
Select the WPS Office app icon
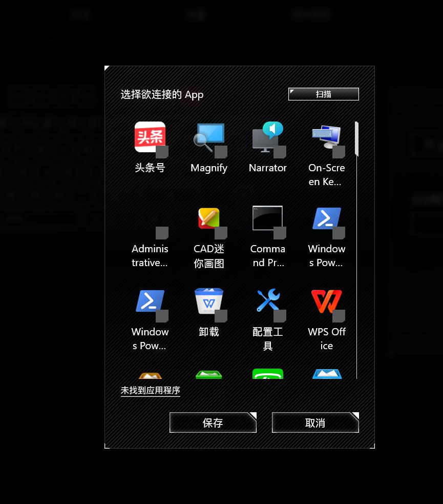327,300
